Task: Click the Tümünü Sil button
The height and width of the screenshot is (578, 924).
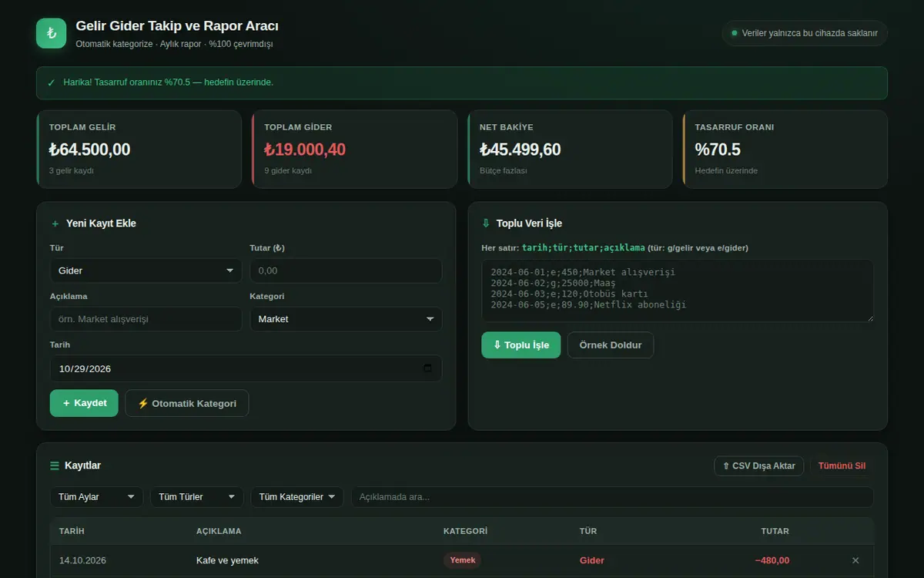Action: click(x=842, y=465)
